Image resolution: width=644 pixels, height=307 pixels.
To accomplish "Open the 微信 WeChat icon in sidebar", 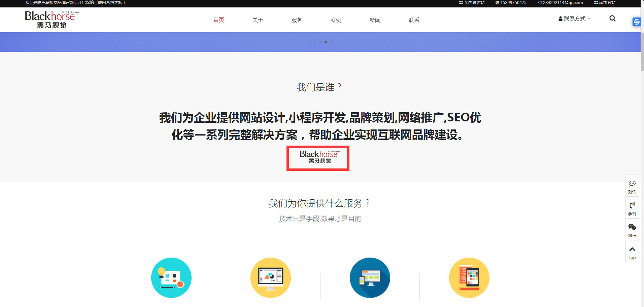I will [x=632, y=230].
